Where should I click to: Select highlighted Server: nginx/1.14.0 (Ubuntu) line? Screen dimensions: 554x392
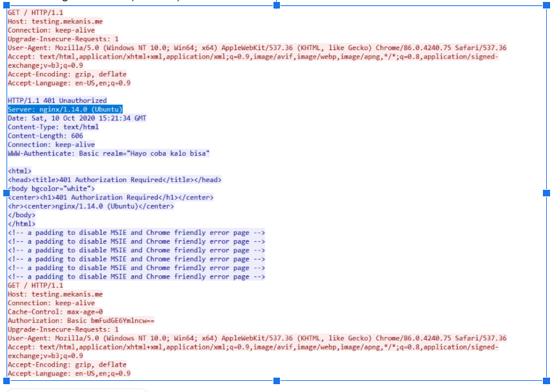[65, 109]
